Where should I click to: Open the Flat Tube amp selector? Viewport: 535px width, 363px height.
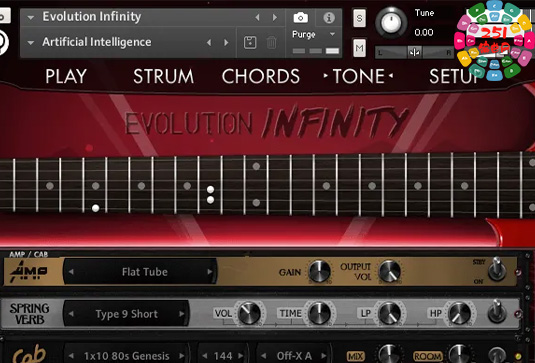coord(141,272)
